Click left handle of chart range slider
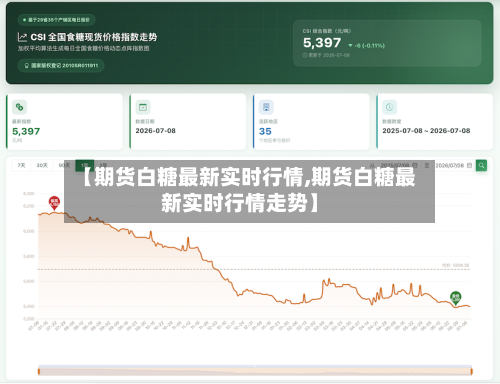500x384 pixels. pyautogui.click(x=39, y=371)
